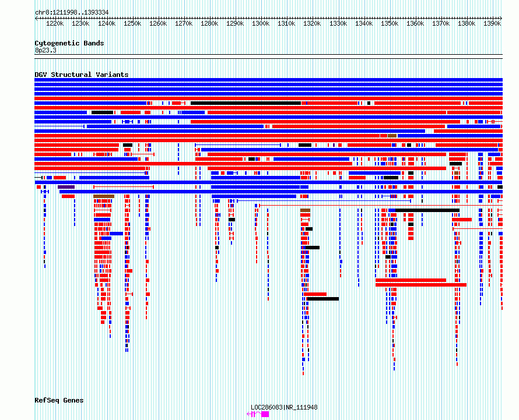Screen dimensions: 519x420
Task: Select the 1260k ruler tick label
Action: (158, 23)
